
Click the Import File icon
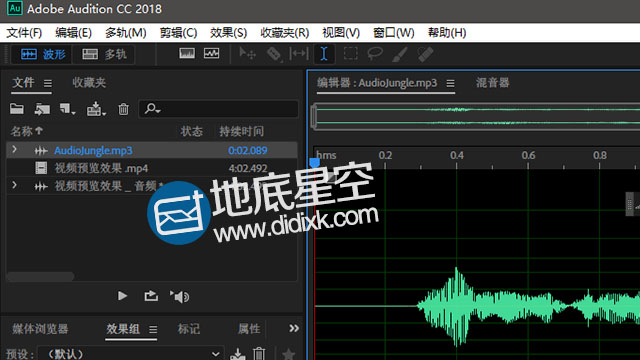click(x=42, y=109)
